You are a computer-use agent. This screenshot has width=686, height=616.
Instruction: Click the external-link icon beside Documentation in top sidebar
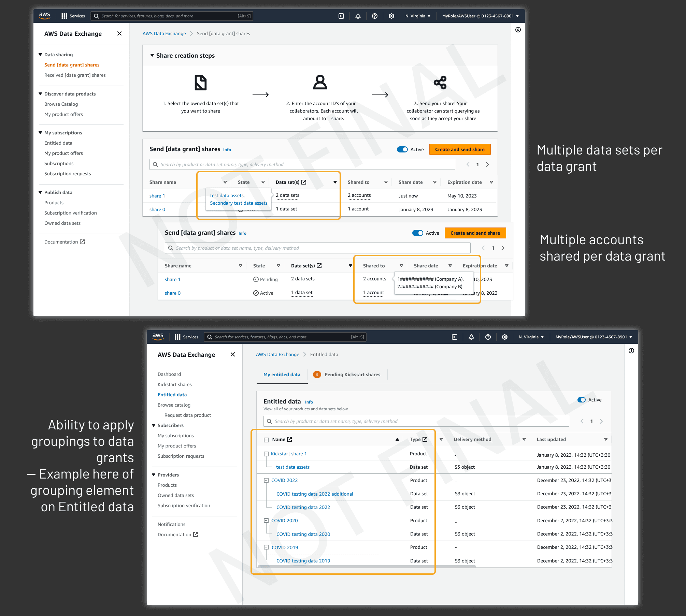pyautogui.click(x=82, y=242)
